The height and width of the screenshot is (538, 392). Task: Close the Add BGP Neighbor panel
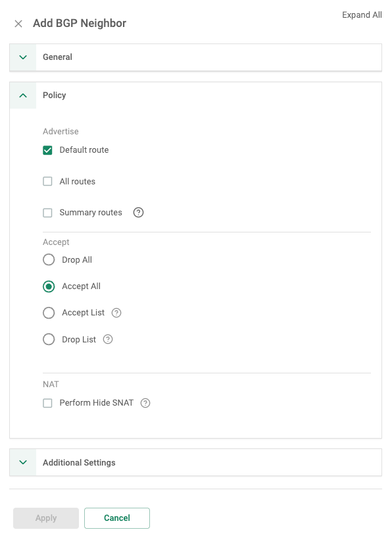pyautogui.click(x=18, y=24)
